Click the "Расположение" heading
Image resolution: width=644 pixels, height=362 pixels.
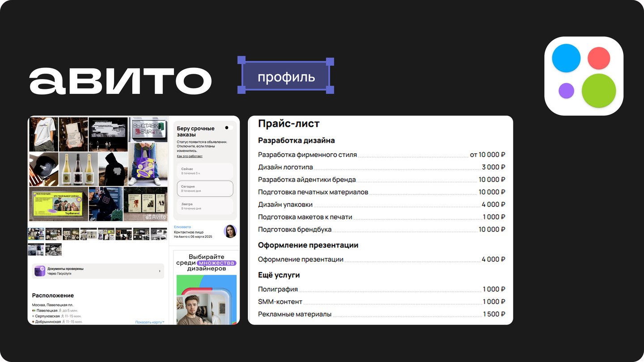(53, 295)
